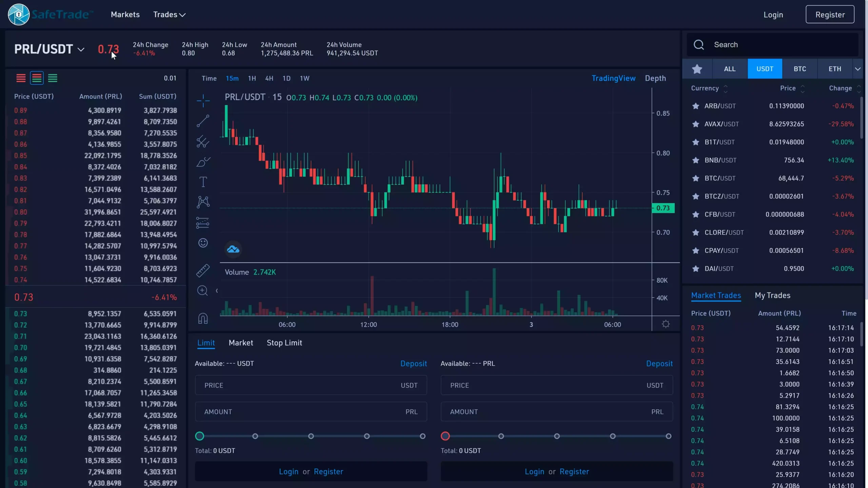Open chart settings gear icon

click(x=666, y=324)
